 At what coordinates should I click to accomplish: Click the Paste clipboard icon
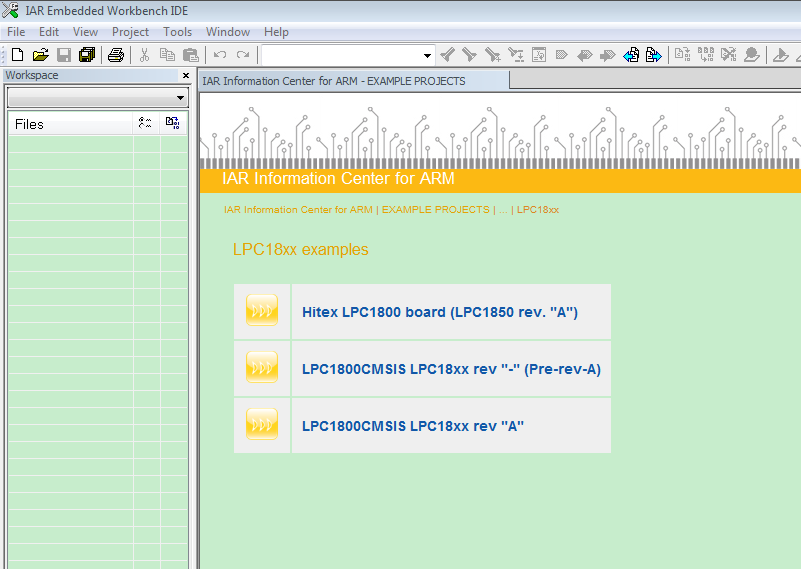click(x=191, y=55)
